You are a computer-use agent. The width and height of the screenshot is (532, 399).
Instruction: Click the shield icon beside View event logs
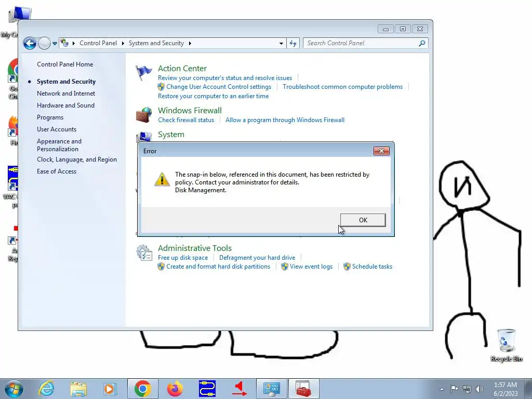(285, 267)
